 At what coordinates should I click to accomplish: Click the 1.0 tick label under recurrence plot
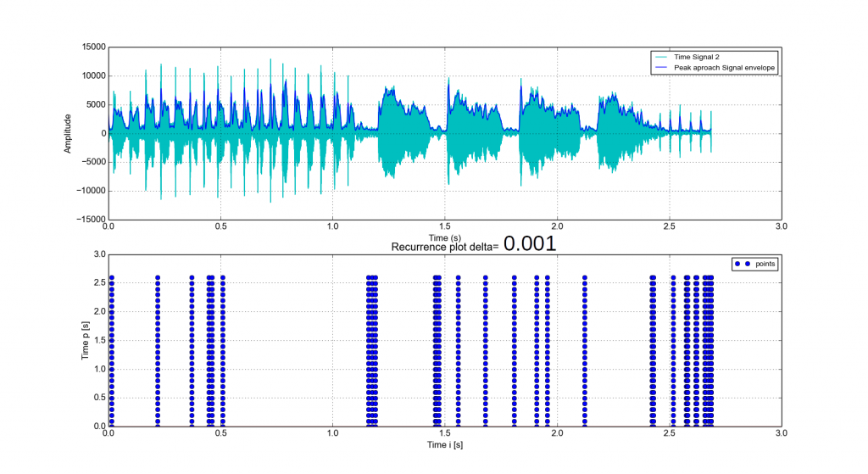tap(333, 433)
